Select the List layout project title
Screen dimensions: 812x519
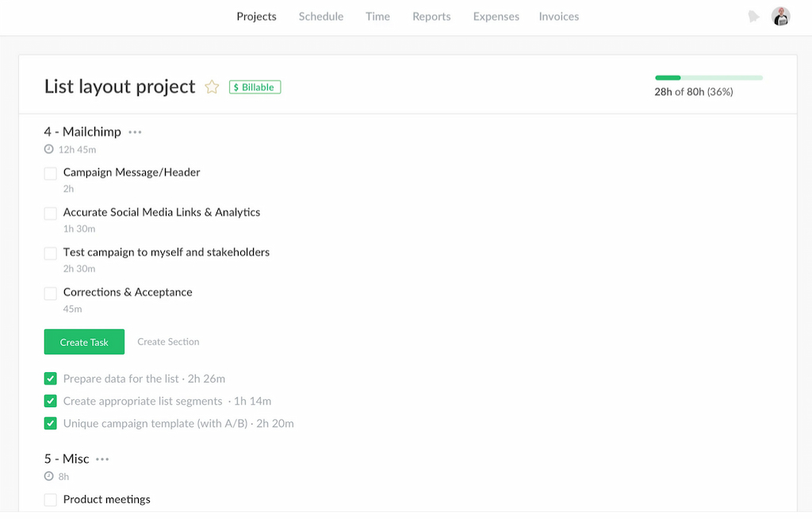click(120, 86)
